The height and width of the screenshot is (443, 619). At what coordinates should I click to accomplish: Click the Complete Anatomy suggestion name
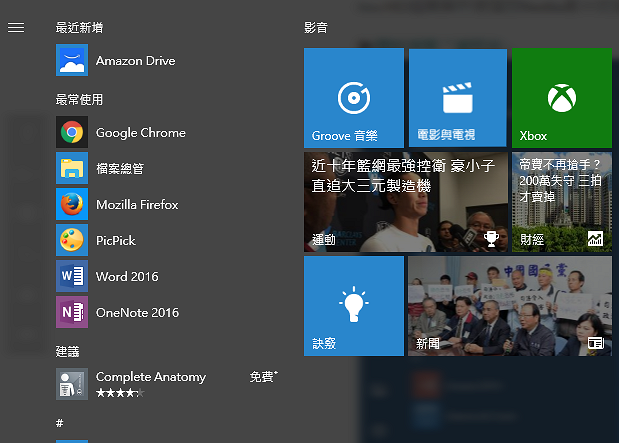tap(151, 377)
